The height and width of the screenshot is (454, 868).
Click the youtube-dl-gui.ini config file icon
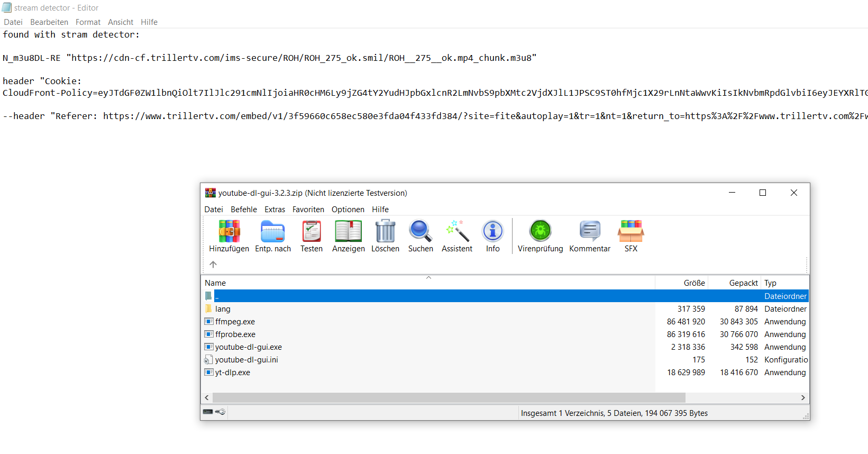[208, 360]
